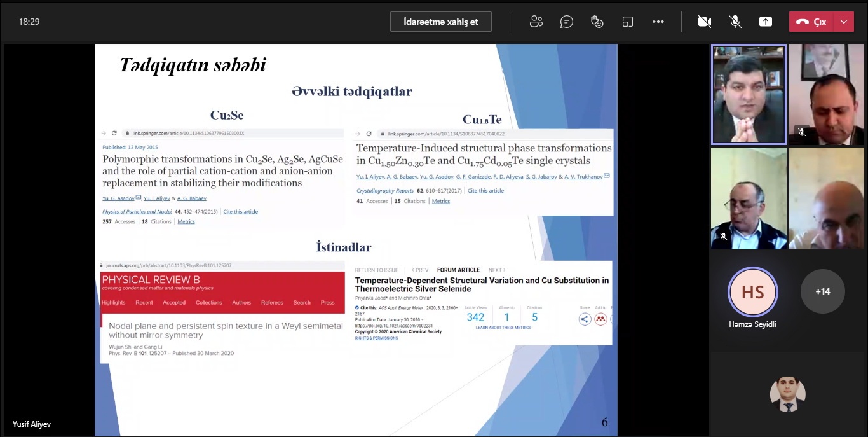Click the 342 Article Views count

click(475, 317)
